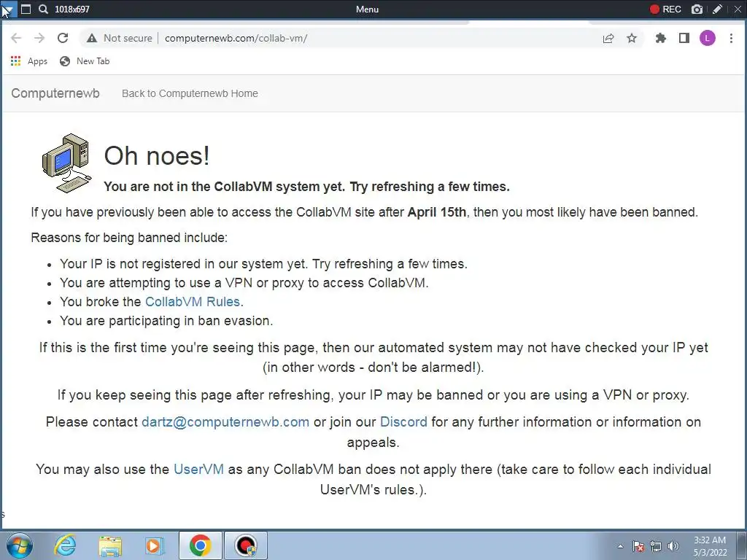Click the window frame icon in recorder bar
The image size is (747, 560).
pos(26,9)
